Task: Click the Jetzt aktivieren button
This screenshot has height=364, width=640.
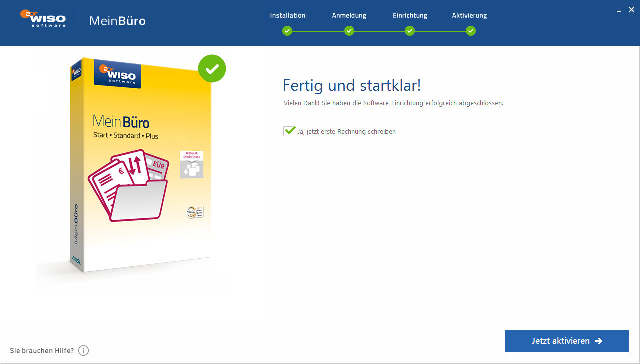Action: 567,341
